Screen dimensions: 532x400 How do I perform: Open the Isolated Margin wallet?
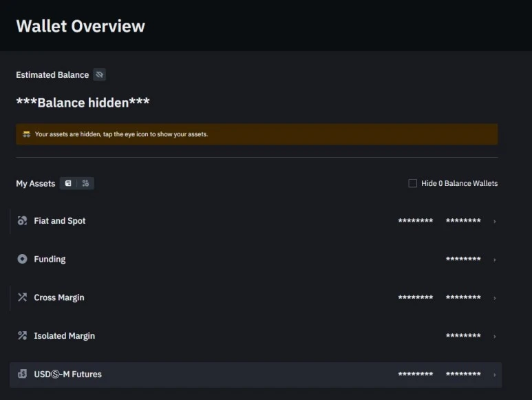[x=256, y=336]
